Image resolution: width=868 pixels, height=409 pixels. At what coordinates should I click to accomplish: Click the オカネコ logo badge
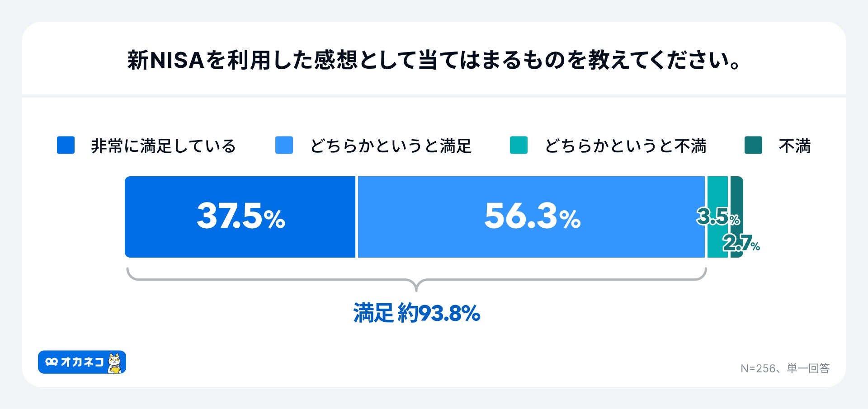click(x=82, y=362)
